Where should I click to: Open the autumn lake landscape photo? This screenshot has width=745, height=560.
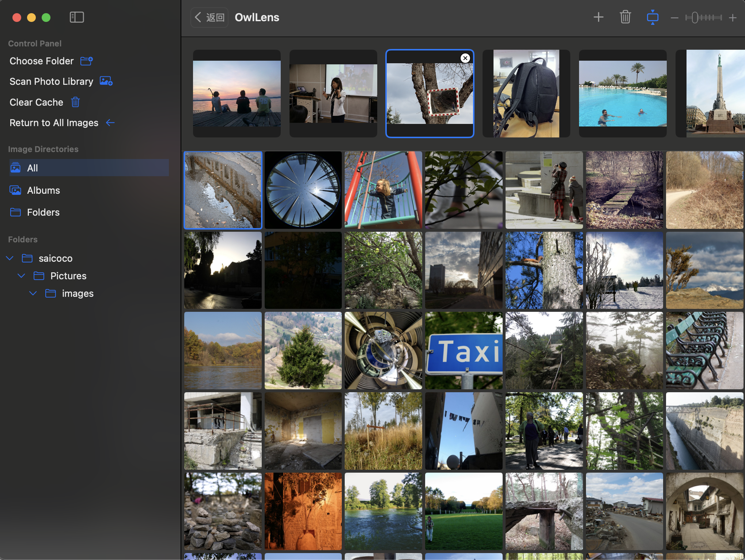pos(223,351)
